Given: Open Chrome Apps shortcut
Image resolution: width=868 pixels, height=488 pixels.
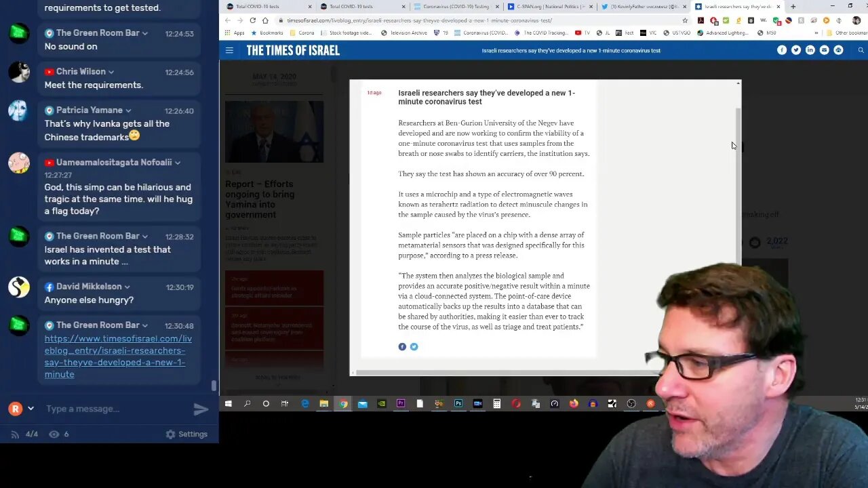Looking at the screenshot, I should tap(235, 33).
